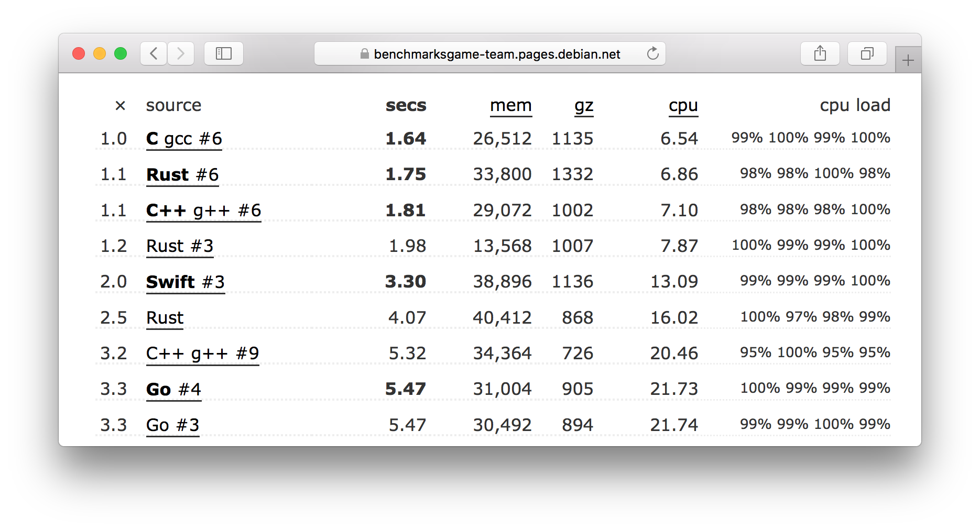Select the 7.10 cpu value
The image size is (980, 530).
pyautogui.click(x=679, y=211)
